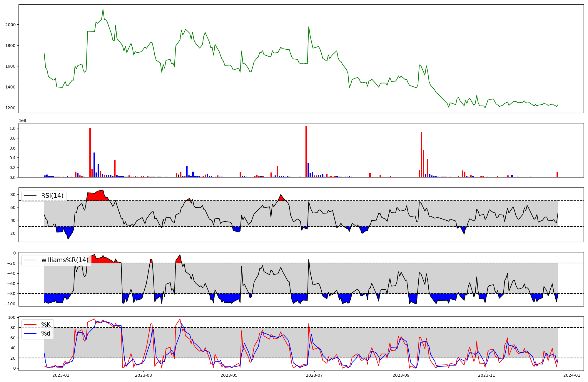Click the 1e8 volume scale label
588x382 pixels.
click(x=23, y=121)
